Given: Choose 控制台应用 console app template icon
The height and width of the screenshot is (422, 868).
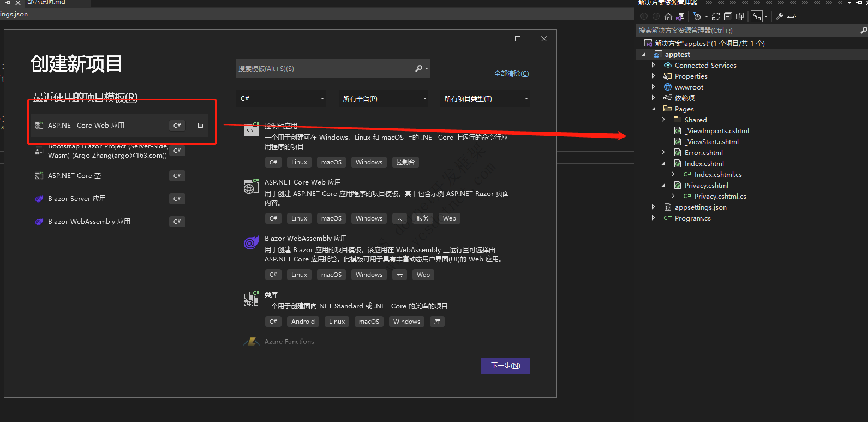Looking at the screenshot, I should pos(252,129).
